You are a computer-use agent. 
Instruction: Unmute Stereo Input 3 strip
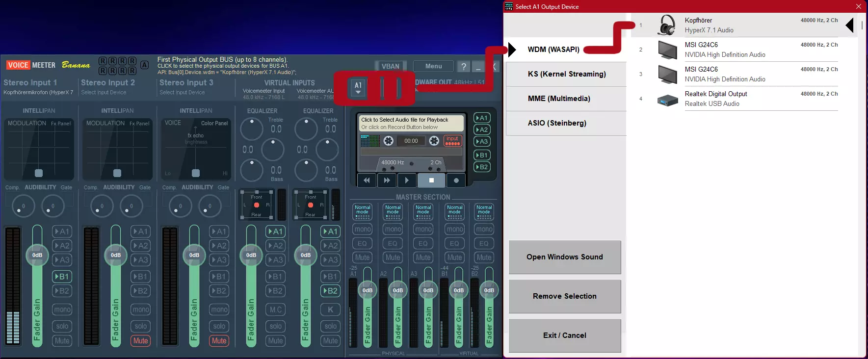click(219, 341)
